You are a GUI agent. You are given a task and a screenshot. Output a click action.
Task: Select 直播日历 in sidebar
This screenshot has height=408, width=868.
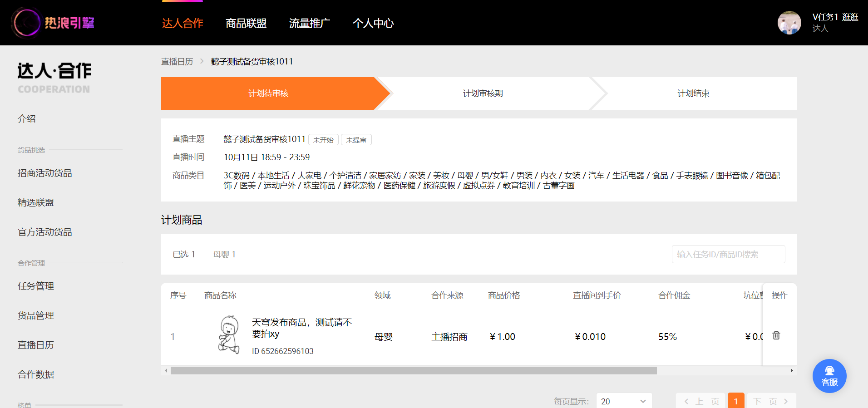tap(36, 345)
